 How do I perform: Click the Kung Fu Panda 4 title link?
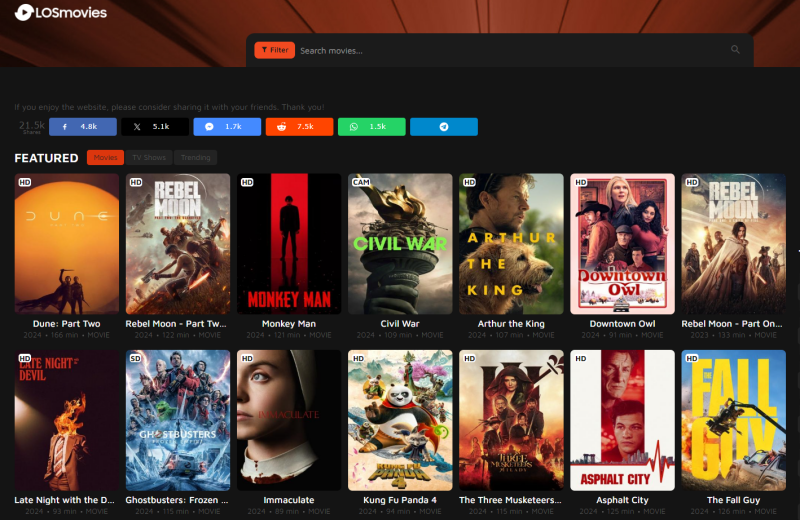[400, 500]
